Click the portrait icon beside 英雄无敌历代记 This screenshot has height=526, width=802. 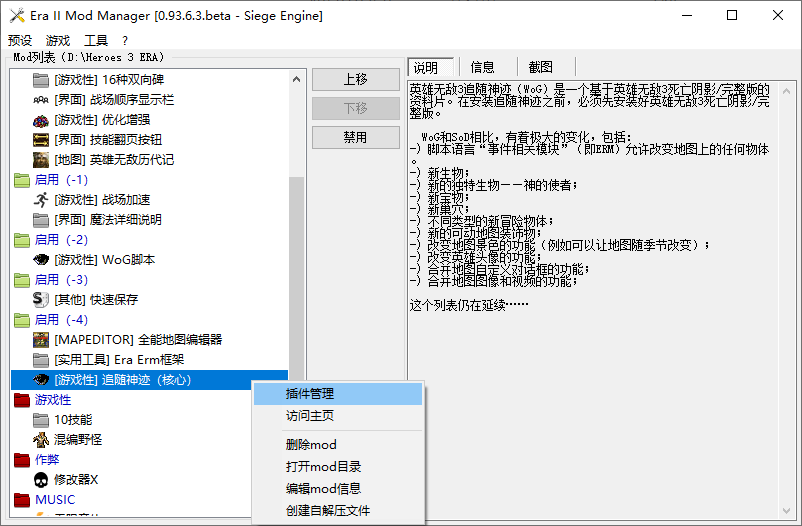coord(41,160)
